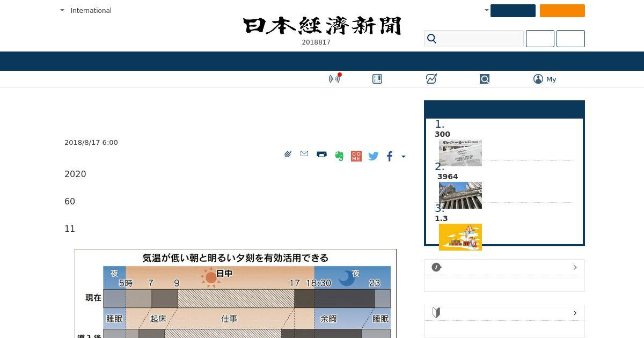The height and width of the screenshot is (338, 644).
Task: Click the date text 2018817 under logo
Action: tap(316, 42)
